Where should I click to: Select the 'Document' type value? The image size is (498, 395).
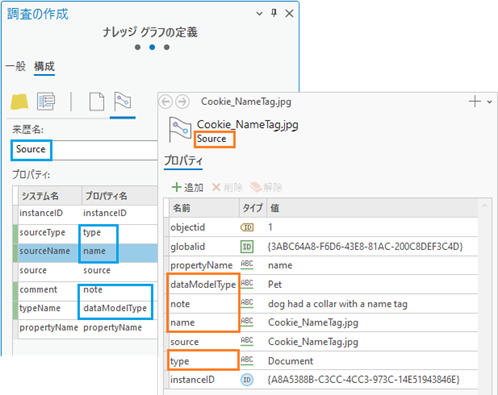coord(290,361)
